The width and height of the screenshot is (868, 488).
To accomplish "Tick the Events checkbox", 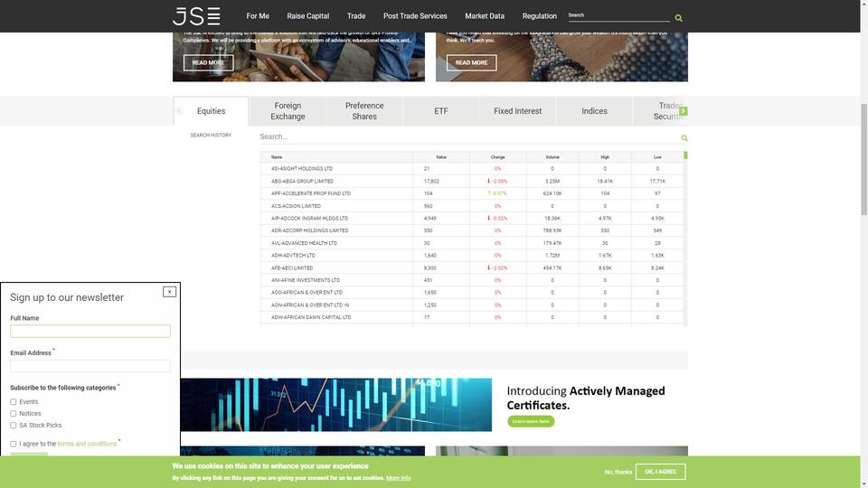I will click(14, 401).
